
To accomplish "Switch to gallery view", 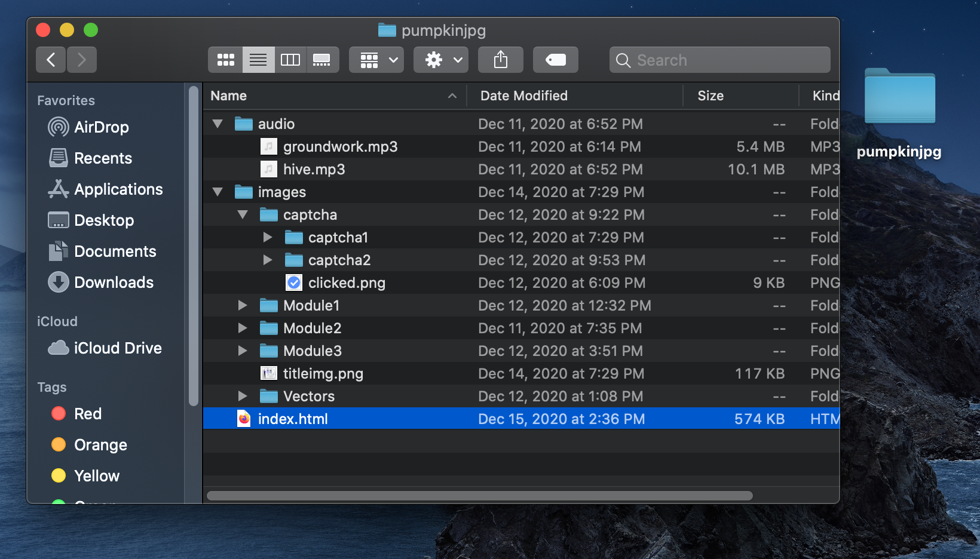I will [322, 60].
